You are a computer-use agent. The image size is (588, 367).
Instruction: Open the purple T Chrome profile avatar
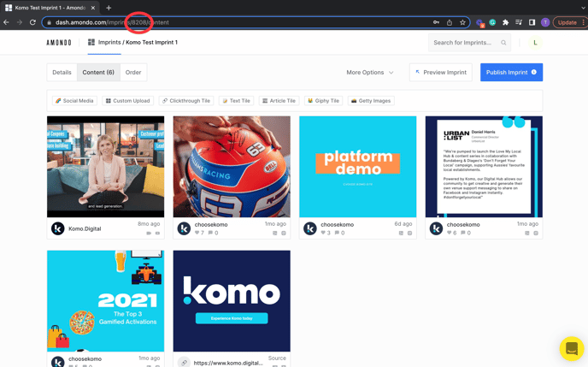coord(545,22)
